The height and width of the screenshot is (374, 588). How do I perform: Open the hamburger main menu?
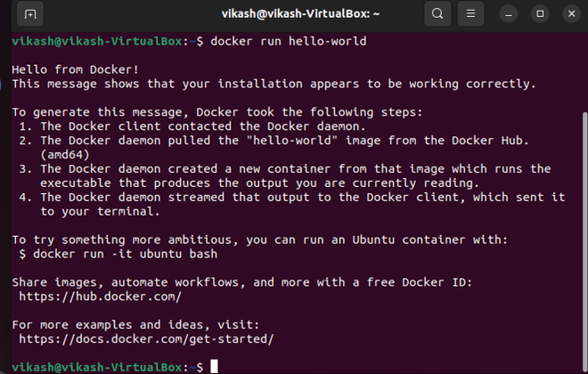[473, 14]
